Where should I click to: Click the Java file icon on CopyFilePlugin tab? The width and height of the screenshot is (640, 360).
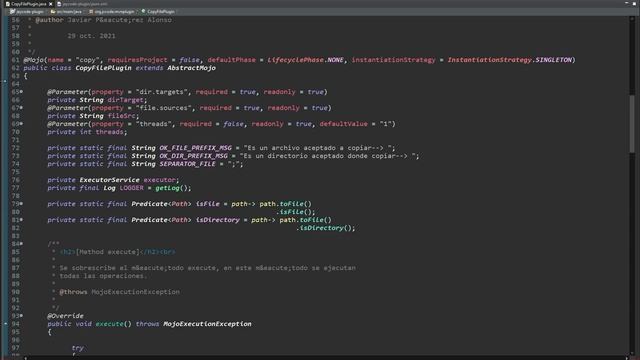click(7, 4)
